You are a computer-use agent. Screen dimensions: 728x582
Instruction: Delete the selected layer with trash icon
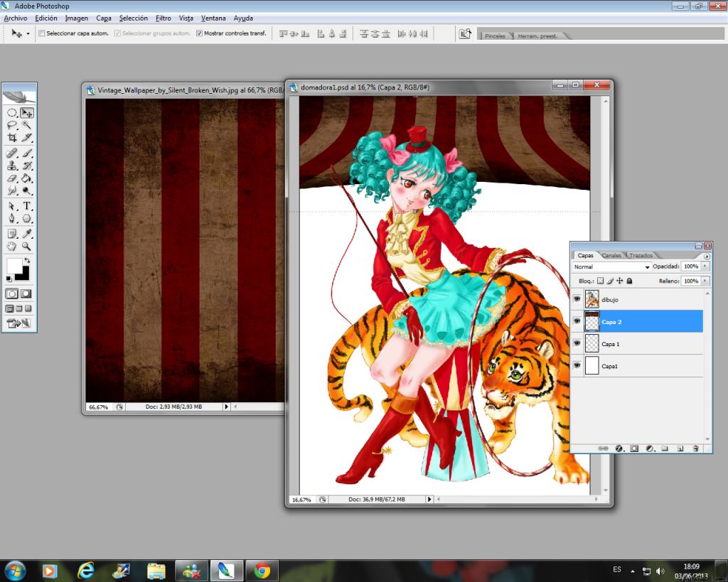click(695, 448)
